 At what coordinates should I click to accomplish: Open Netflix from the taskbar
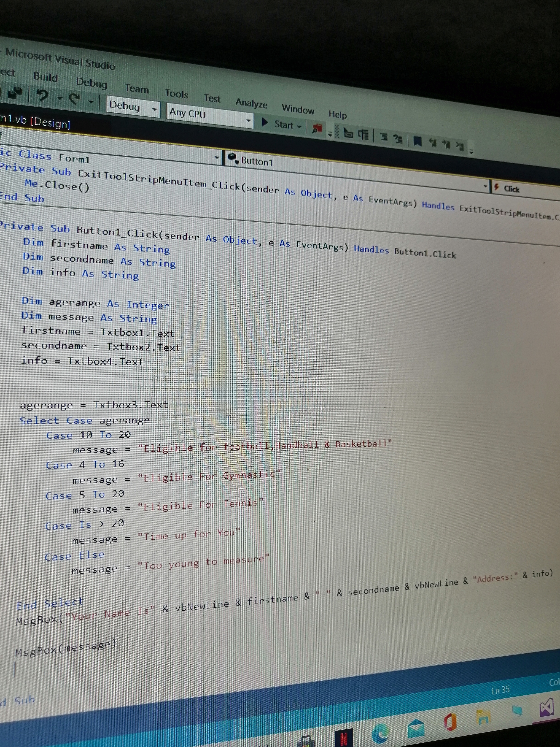[344, 738]
